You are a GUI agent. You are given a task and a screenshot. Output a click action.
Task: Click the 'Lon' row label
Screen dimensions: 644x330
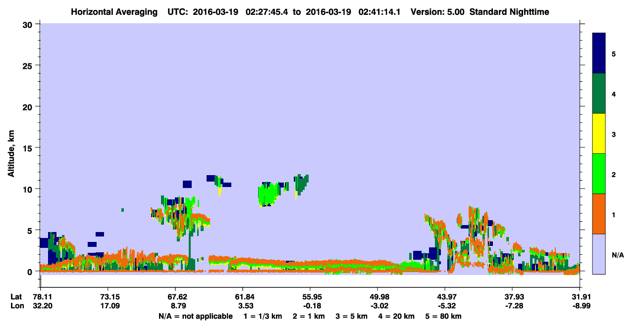tap(16, 306)
